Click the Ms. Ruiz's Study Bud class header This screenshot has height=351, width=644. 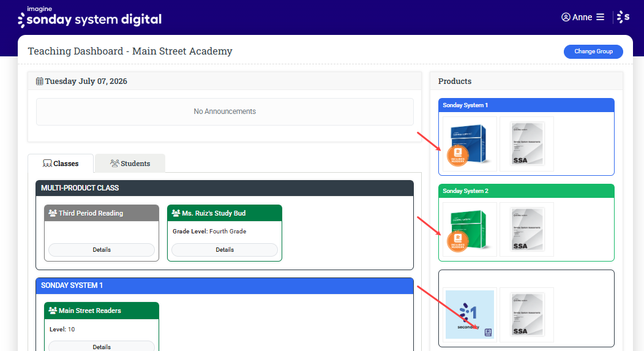(225, 213)
